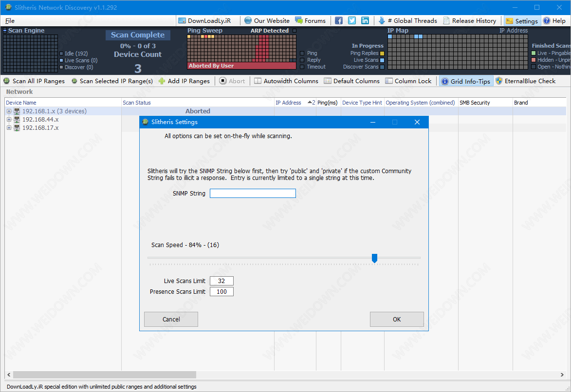571x392 pixels.
Task: Toggle the ARP Detected checkbox
Action: (295, 31)
